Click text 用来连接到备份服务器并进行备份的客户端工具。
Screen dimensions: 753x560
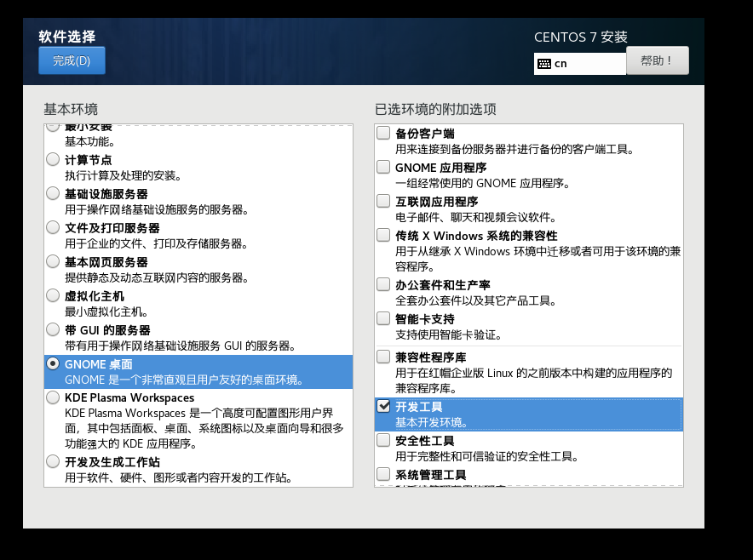[514, 149]
